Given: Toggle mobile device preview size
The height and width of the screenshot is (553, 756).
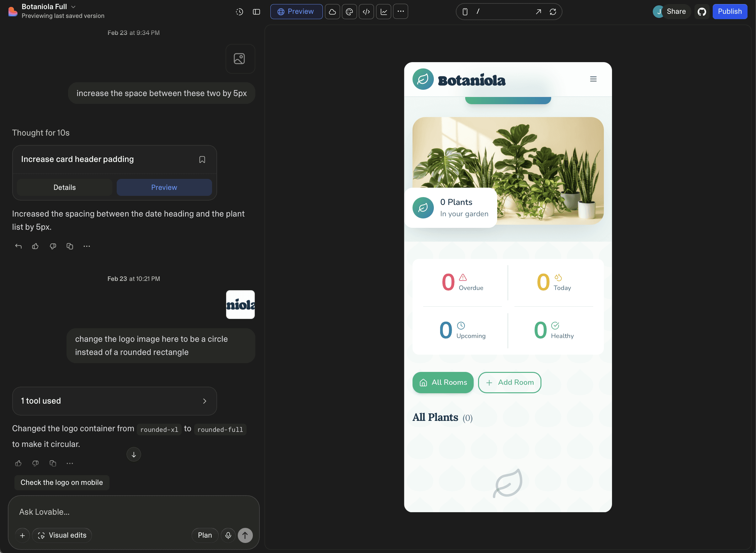Looking at the screenshot, I should pos(465,12).
